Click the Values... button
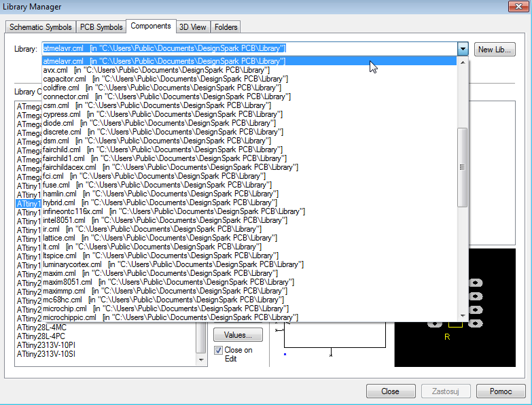Image resolution: width=532 pixels, height=405 pixels. 238,335
